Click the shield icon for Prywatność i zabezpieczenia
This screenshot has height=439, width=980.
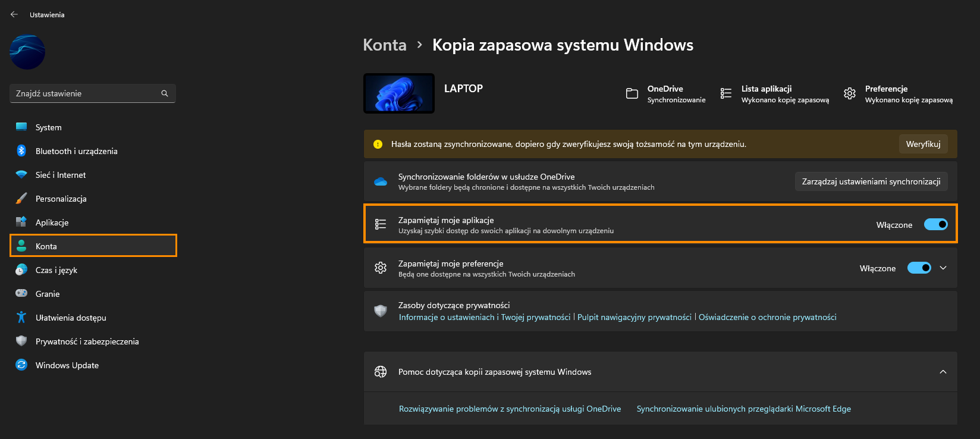click(21, 341)
